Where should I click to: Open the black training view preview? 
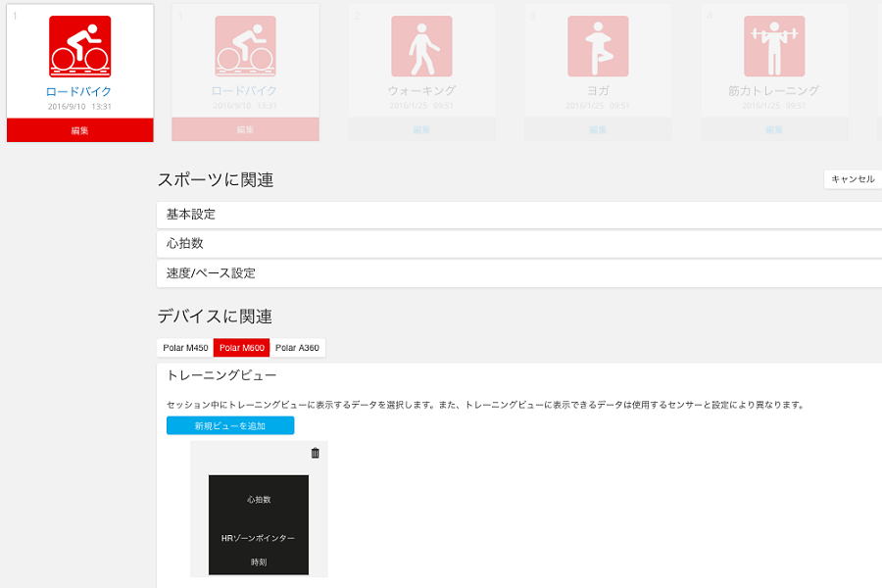(259, 525)
